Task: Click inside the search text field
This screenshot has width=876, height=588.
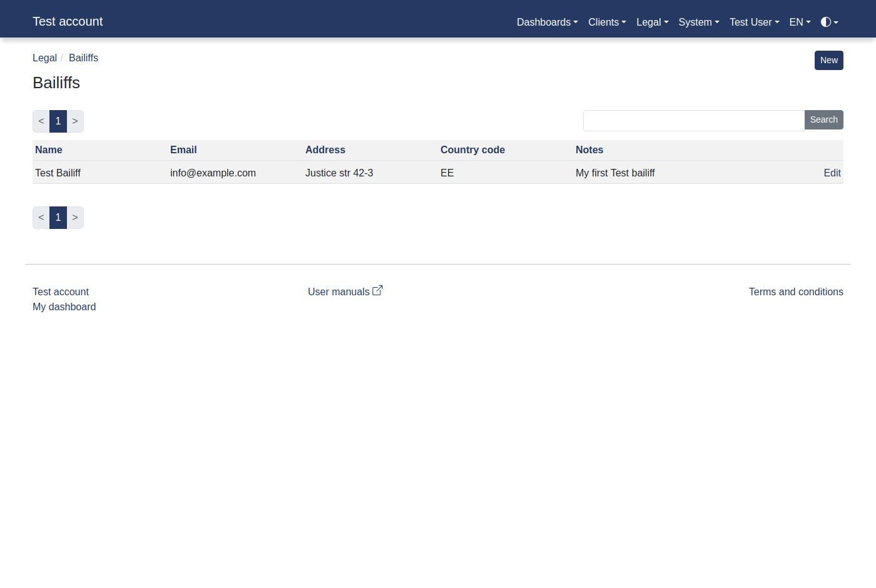Action: 693,120
